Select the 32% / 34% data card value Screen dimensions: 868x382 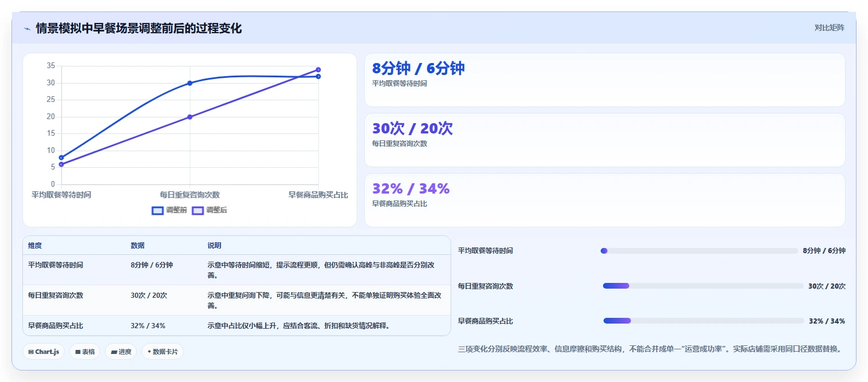coord(411,188)
